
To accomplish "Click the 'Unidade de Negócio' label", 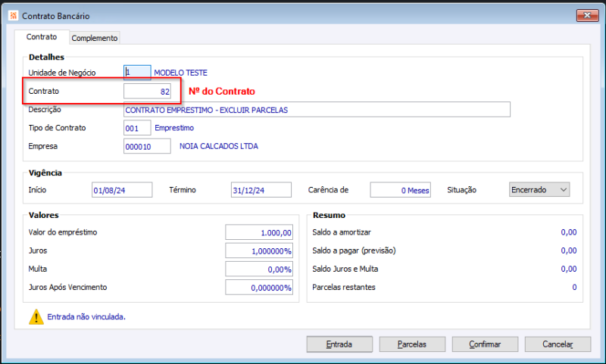I will 62,73.
